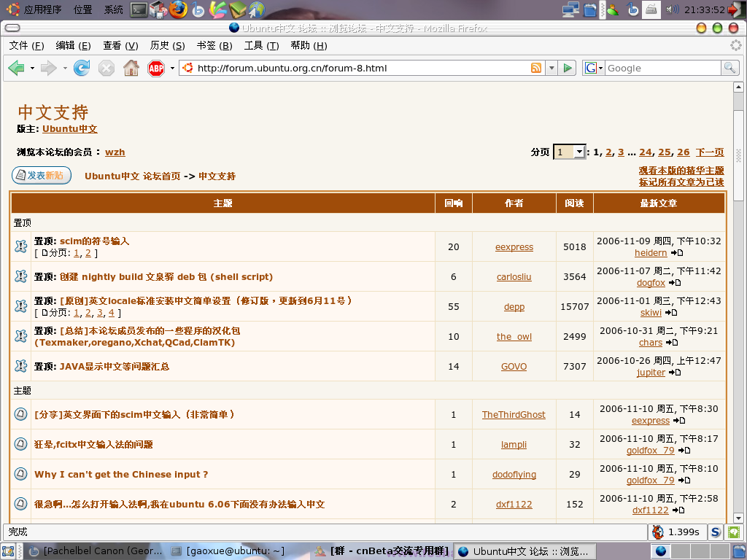Launch Firefox from the top panel launcher

coord(179,9)
